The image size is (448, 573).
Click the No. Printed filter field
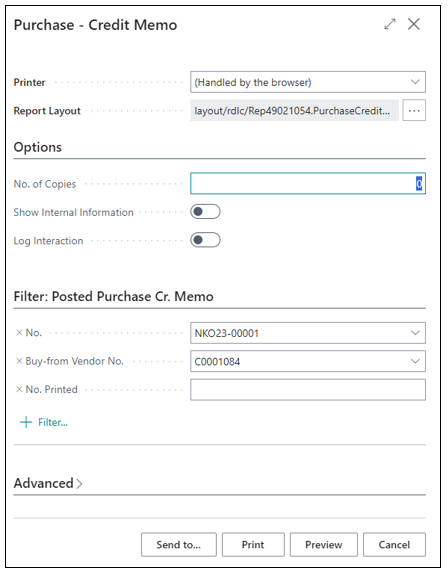tap(308, 390)
